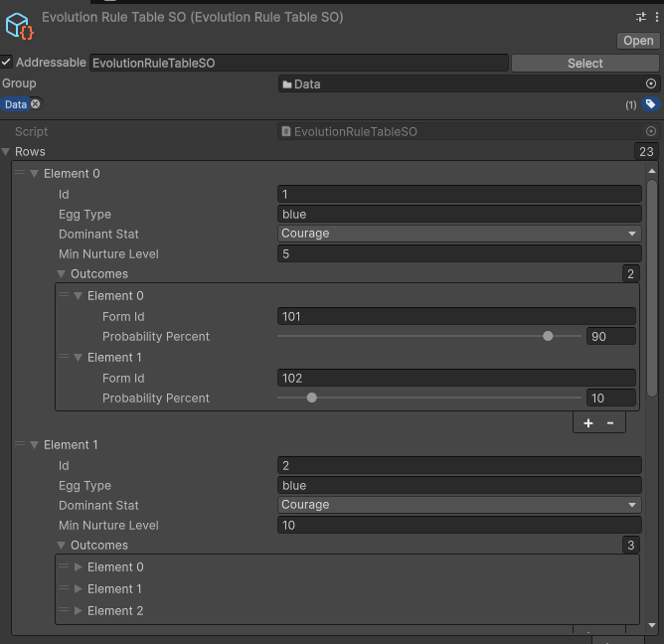Click the Evolution Rule Table SO title
Viewport: 664px width, 644px height.
coord(193,17)
